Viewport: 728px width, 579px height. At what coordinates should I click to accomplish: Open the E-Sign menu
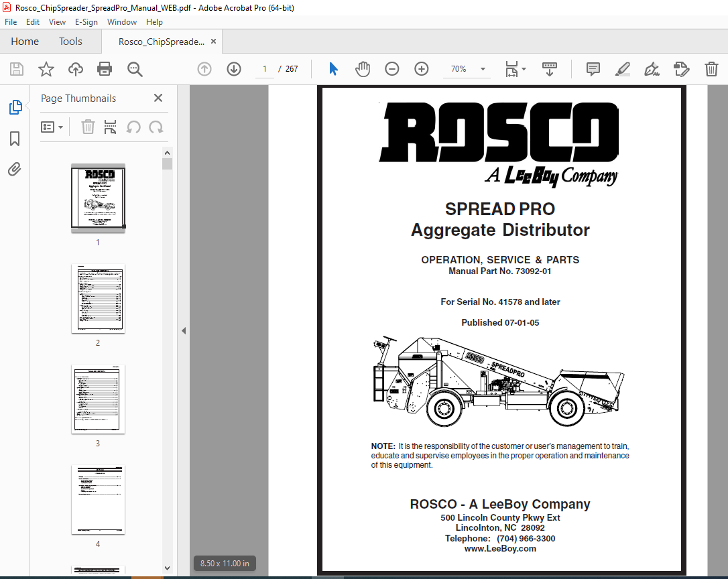tap(86, 22)
